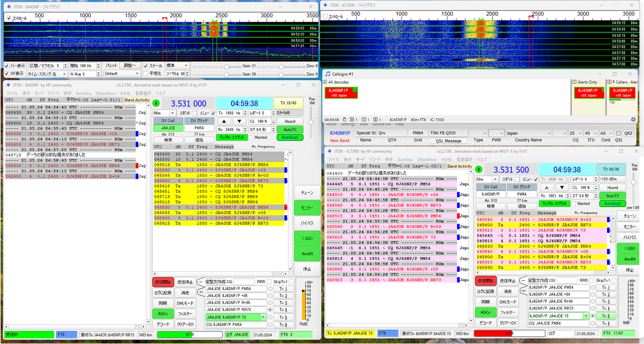Screen dimensions: 644x344
Task: Click the green S status indicator in IC7300 window
Action: point(479,170)
